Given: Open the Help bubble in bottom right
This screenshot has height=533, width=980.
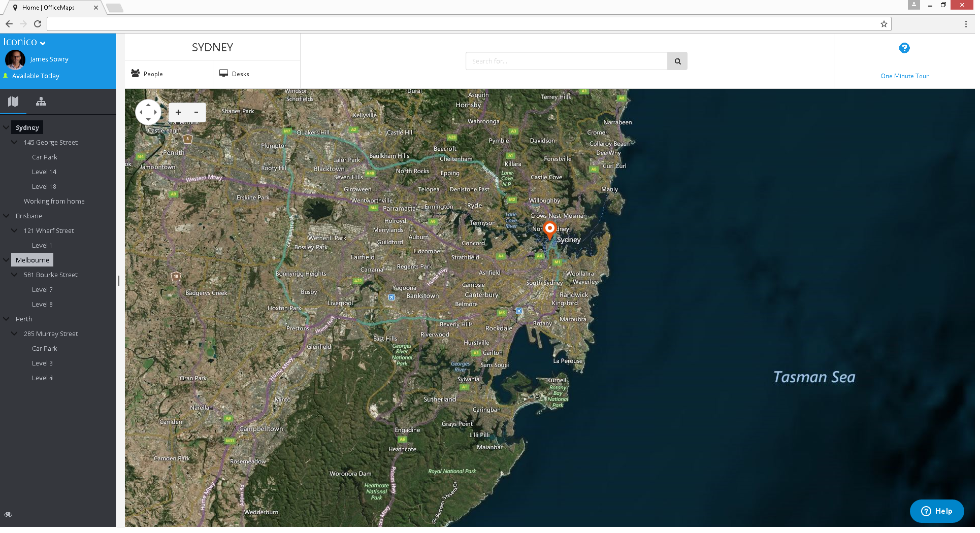Looking at the screenshot, I should click(937, 511).
